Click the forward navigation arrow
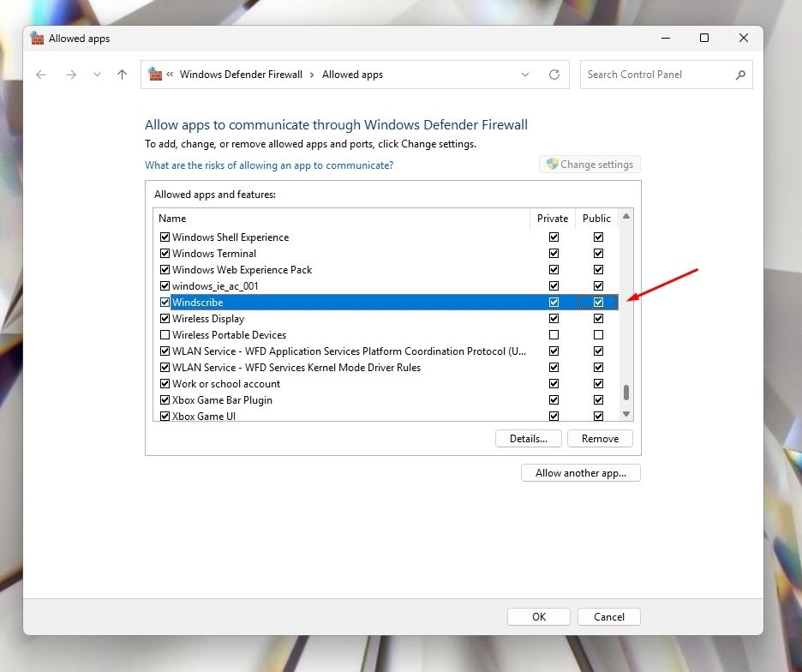802x672 pixels. (71, 75)
